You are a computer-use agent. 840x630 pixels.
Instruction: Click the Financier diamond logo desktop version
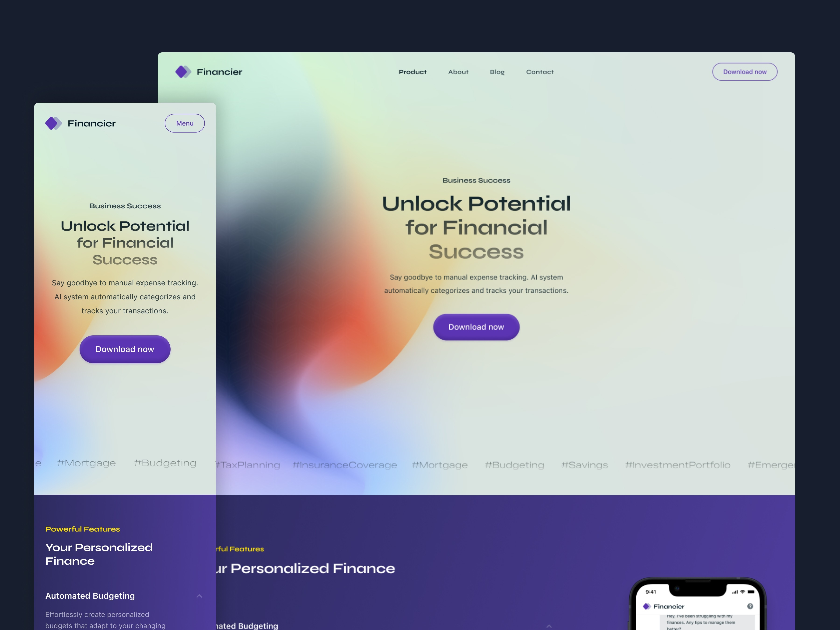coord(184,71)
